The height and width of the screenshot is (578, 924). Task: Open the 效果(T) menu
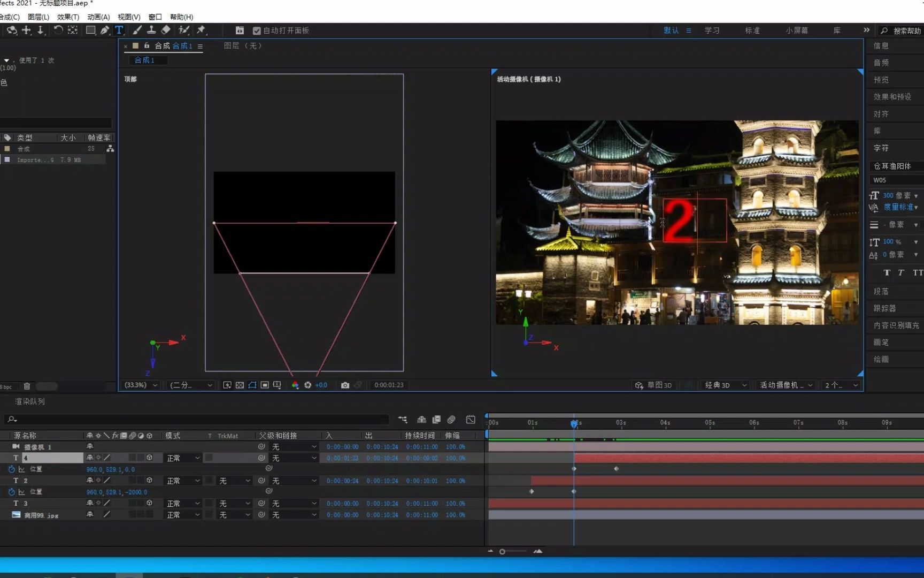click(x=68, y=17)
